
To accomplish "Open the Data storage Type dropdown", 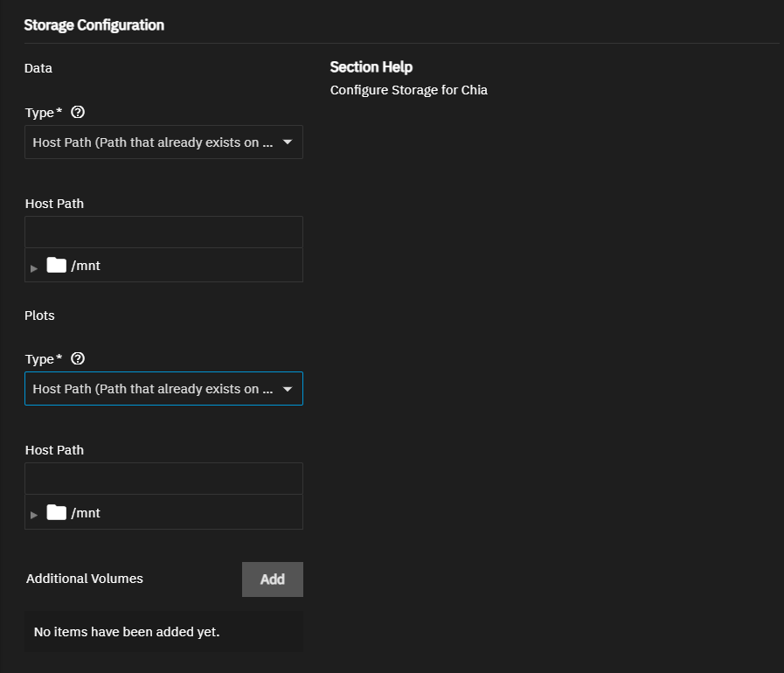I will [x=153, y=142].
